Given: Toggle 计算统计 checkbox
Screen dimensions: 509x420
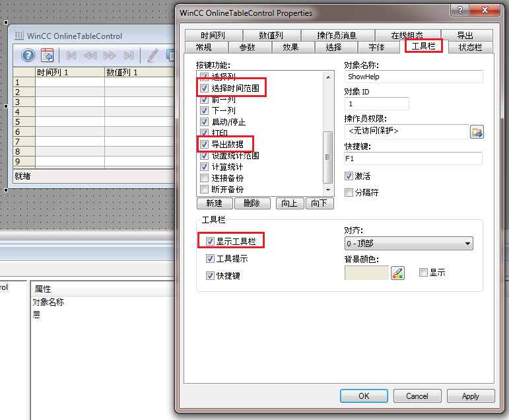Looking at the screenshot, I should pyautogui.click(x=204, y=167).
